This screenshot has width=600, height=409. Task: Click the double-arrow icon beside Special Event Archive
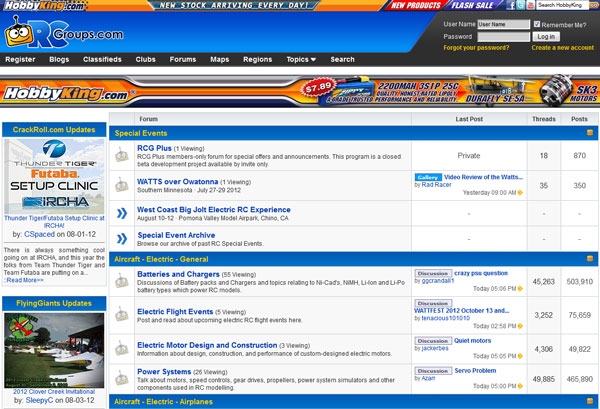click(122, 239)
